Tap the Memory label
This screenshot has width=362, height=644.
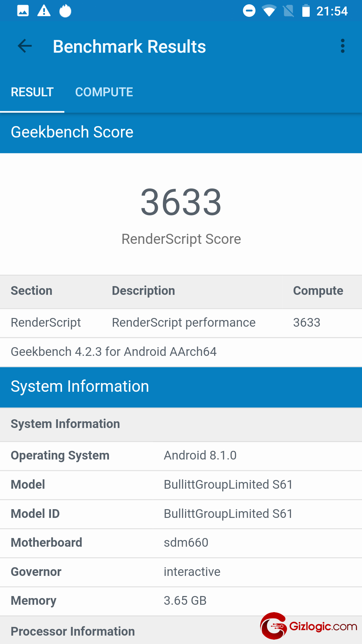click(x=34, y=601)
